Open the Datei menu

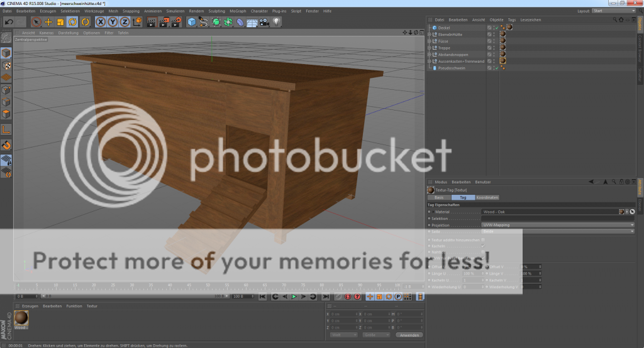point(8,11)
